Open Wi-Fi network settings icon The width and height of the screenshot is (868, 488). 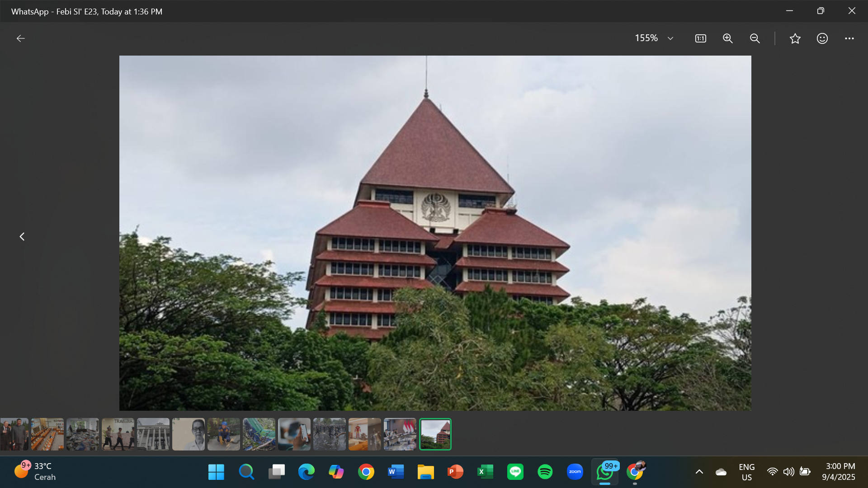[772, 472]
